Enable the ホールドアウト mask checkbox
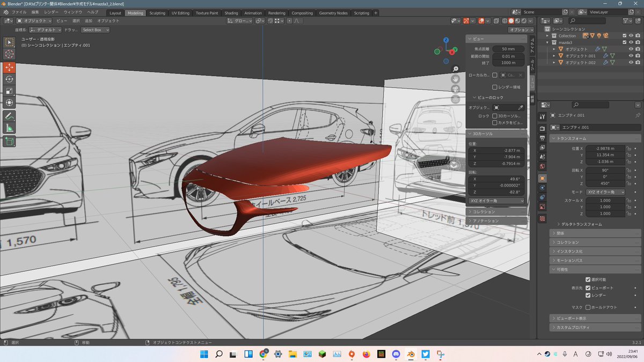The width and height of the screenshot is (644, 362). tap(588, 307)
